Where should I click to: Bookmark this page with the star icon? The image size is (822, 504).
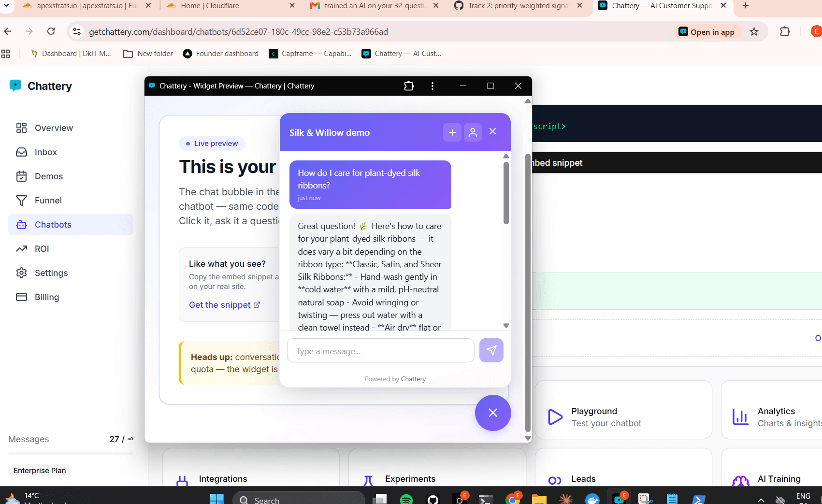click(x=754, y=32)
